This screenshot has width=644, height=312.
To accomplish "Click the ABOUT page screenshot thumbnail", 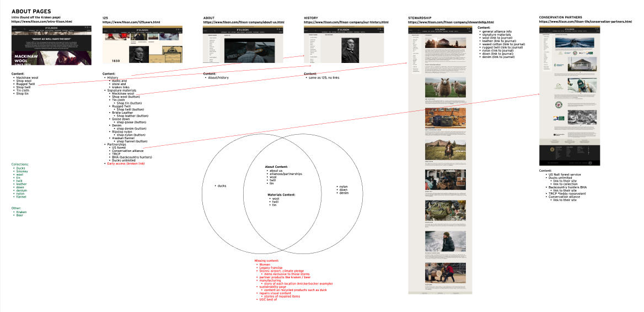I will (243, 45).
